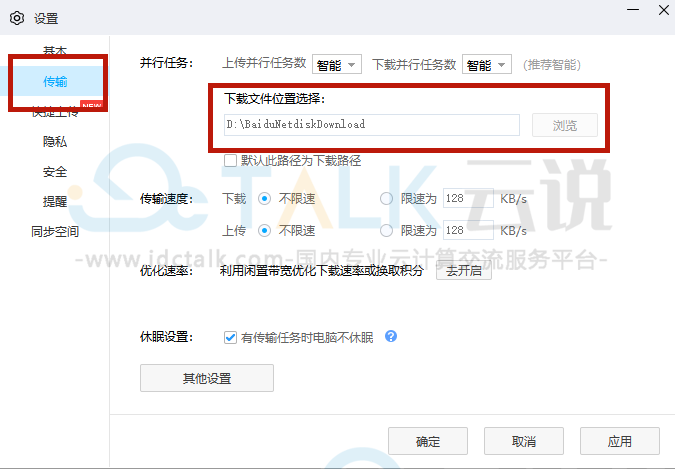
Task: Click the blue help question mark icon
Action: pos(391,336)
